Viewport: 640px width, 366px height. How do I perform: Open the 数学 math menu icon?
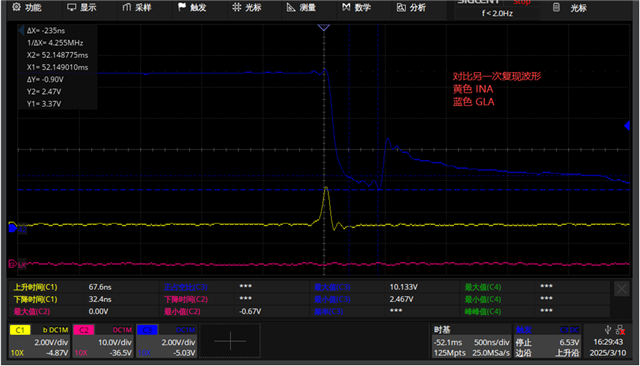pyautogui.click(x=346, y=7)
